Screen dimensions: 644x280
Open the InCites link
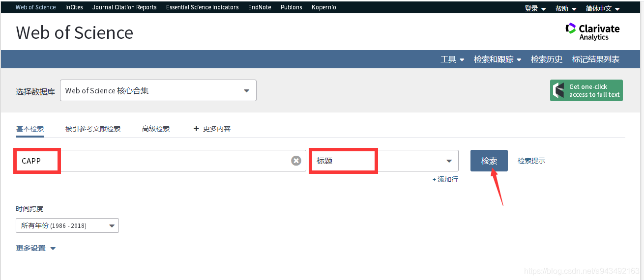click(x=74, y=7)
